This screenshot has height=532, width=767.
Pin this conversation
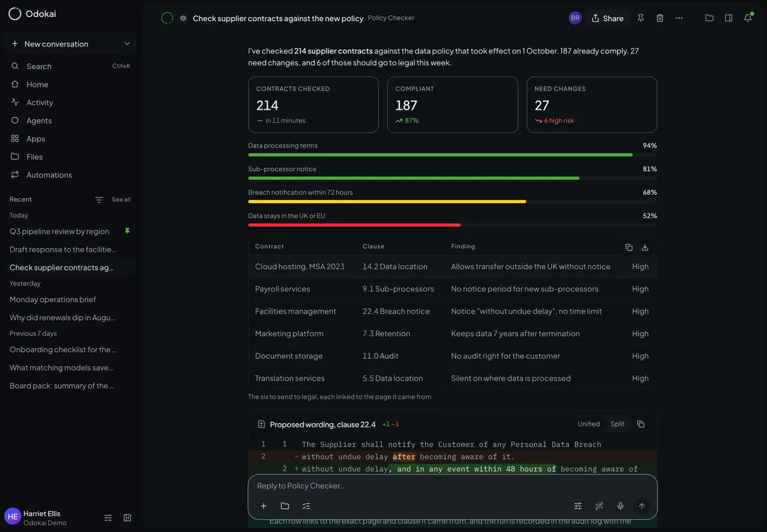(x=641, y=19)
